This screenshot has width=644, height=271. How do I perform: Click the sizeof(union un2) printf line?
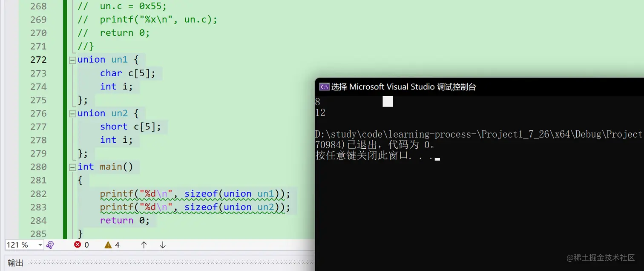[x=195, y=208]
